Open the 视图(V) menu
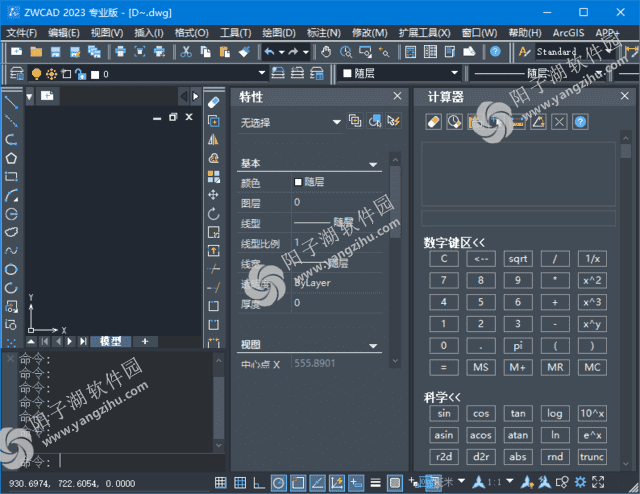 pyautogui.click(x=107, y=33)
